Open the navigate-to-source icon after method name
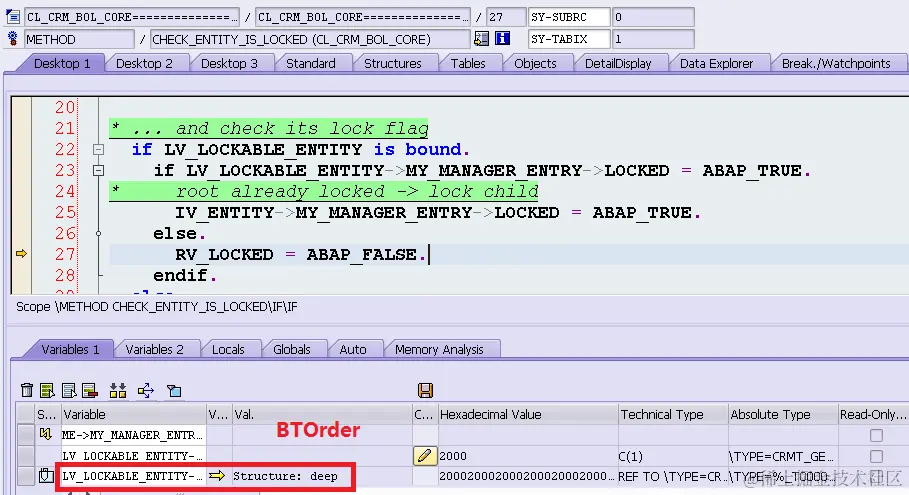The height and width of the screenshot is (495, 909). (x=481, y=39)
